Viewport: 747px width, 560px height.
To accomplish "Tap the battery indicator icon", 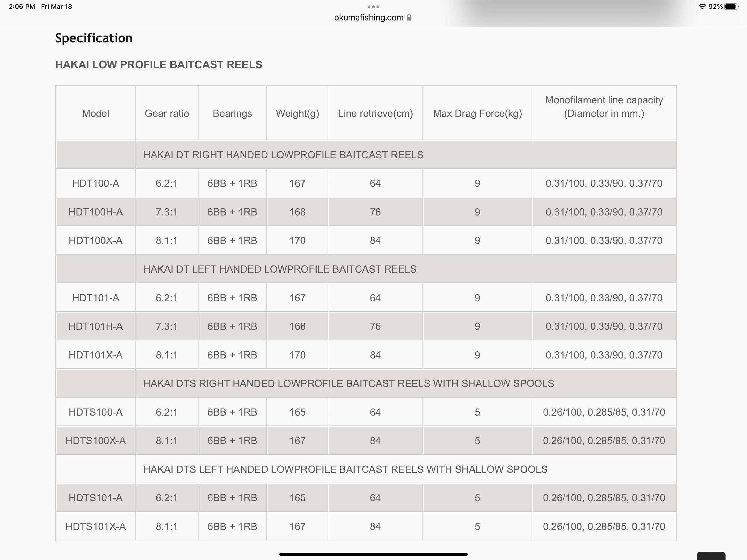I will tap(731, 6).
